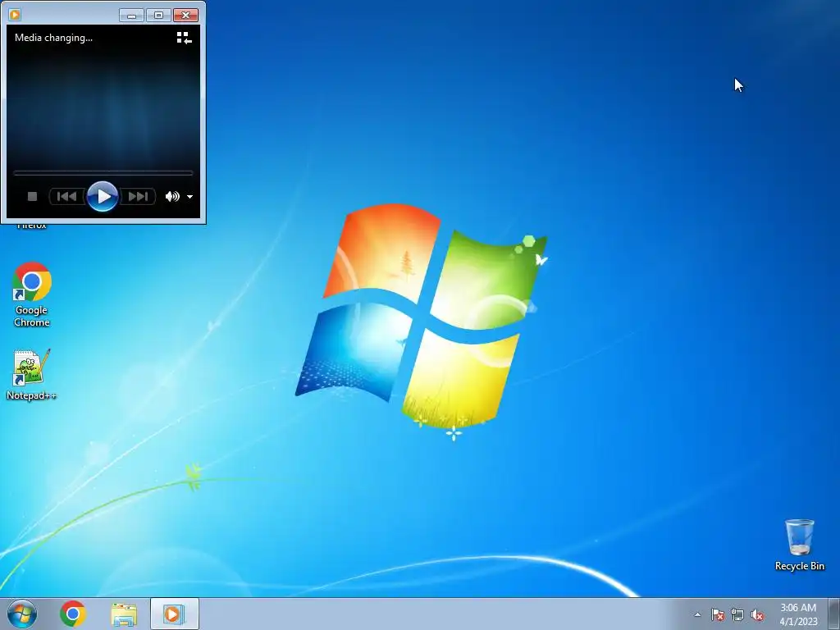Open the clock showing 3:06 AM
The image size is (840, 630).
(x=798, y=614)
